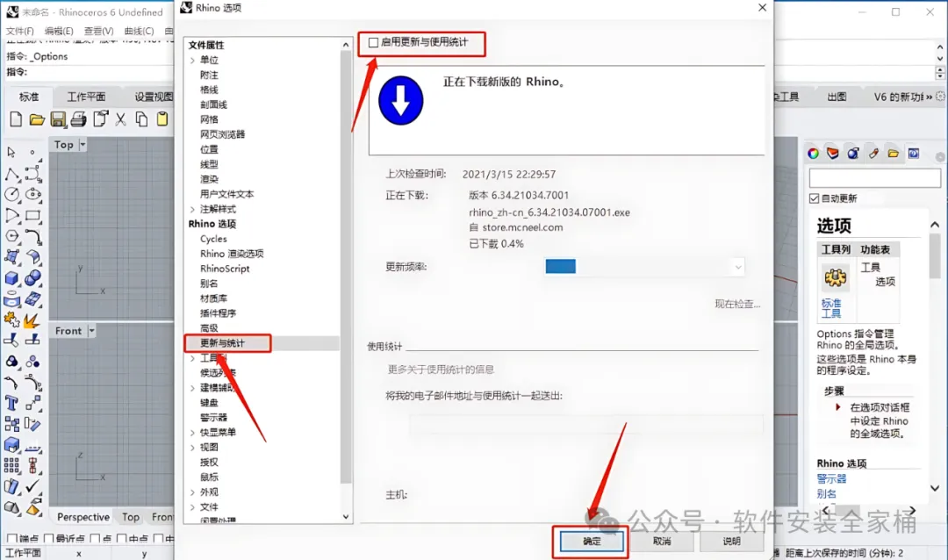Open the 查看(V) menu
Image resolution: width=948 pixels, height=560 pixels.
(98, 31)
